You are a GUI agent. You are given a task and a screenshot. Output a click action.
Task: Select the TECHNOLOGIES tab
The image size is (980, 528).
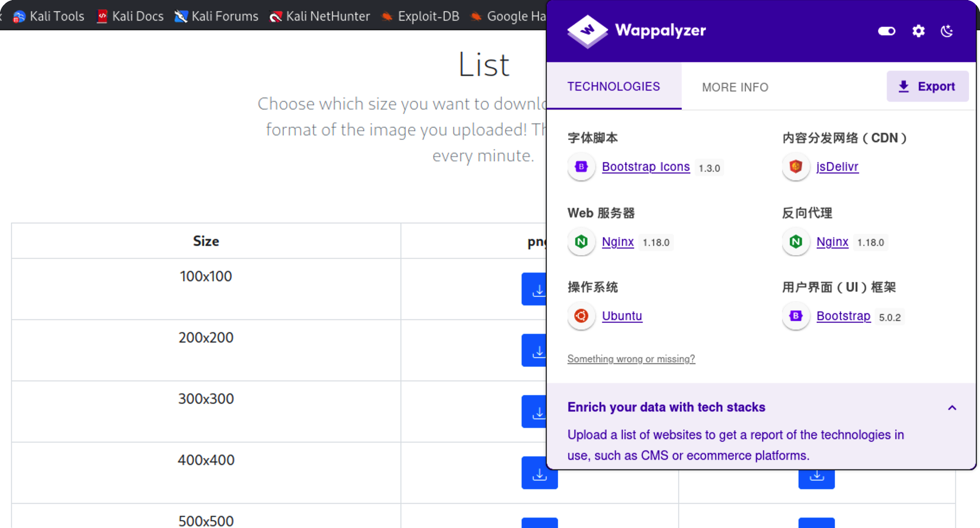[x=613, y=86]
